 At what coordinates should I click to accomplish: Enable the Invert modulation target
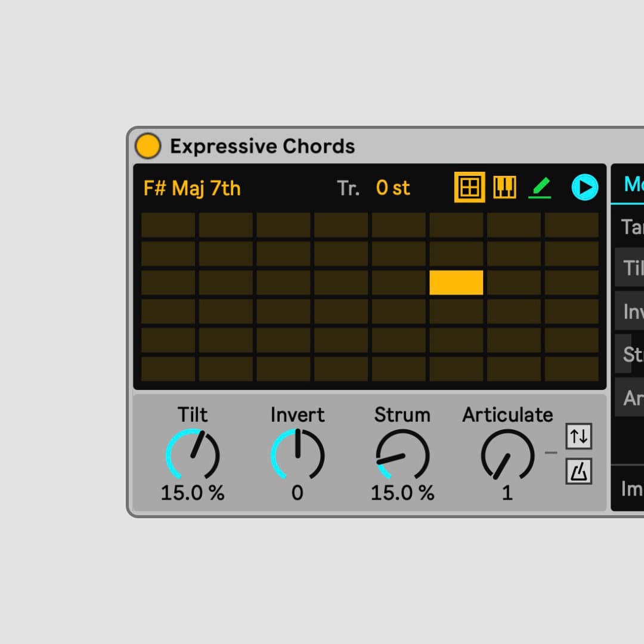tap(631, 311)
